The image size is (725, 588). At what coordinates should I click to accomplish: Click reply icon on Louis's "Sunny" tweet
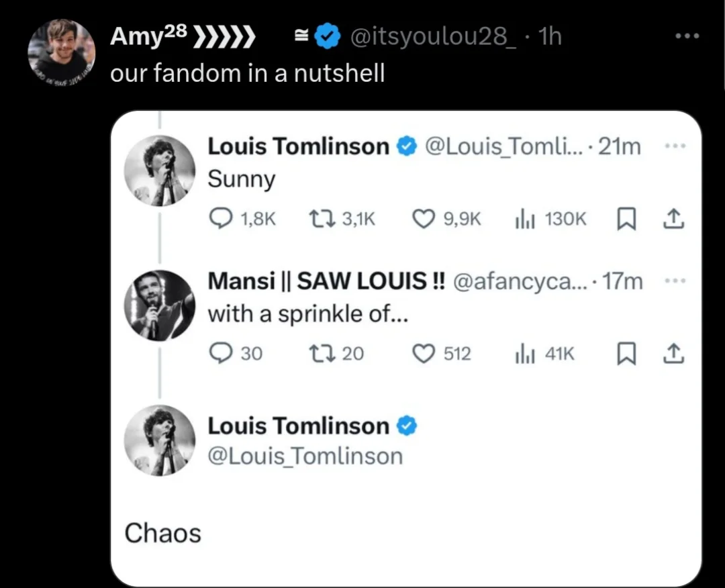click(221, 219)
